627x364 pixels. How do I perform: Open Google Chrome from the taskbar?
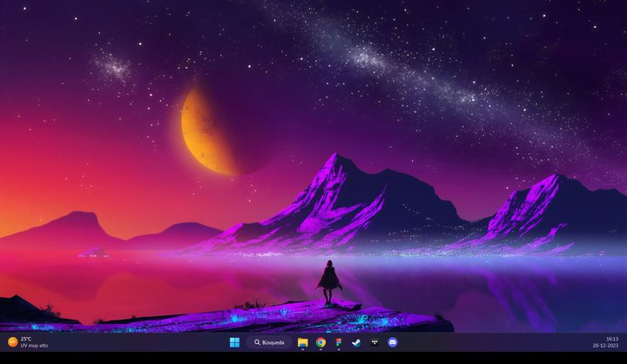click(320, 342)
